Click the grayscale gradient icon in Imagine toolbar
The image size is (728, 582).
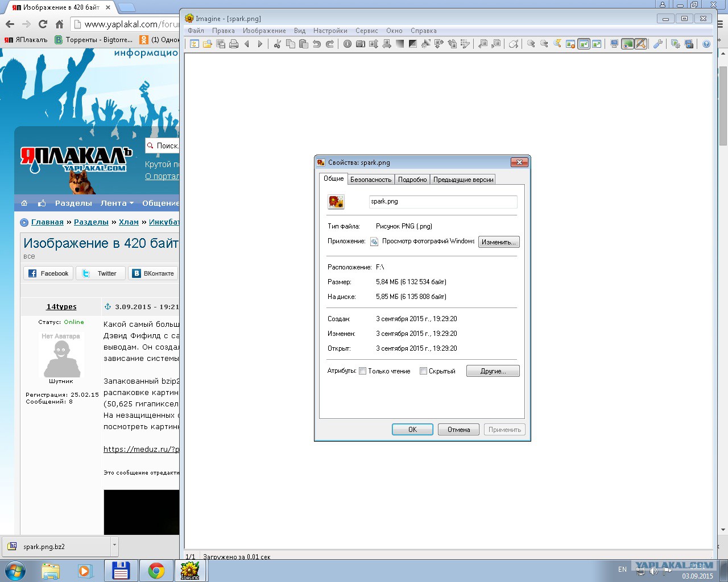(x=400, y=44)
